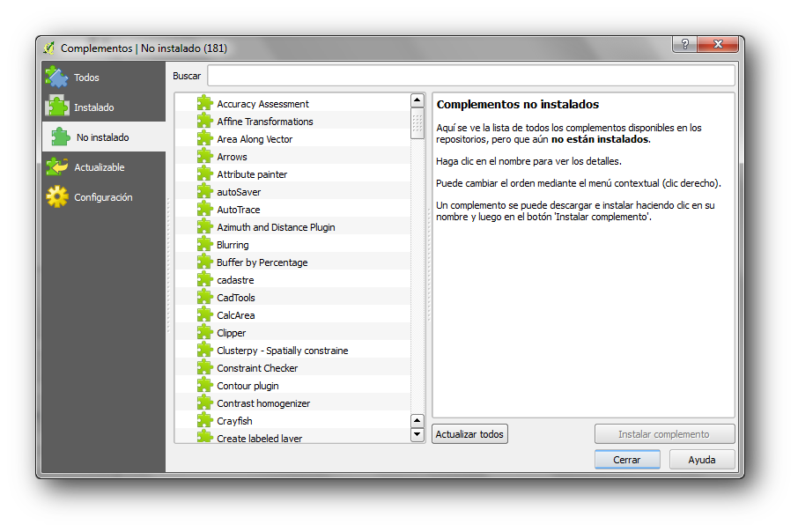Select the AutoTrace plugin name
Image resolution: width=798 pixels, height=532 pixels.
[x=238, y=210]
